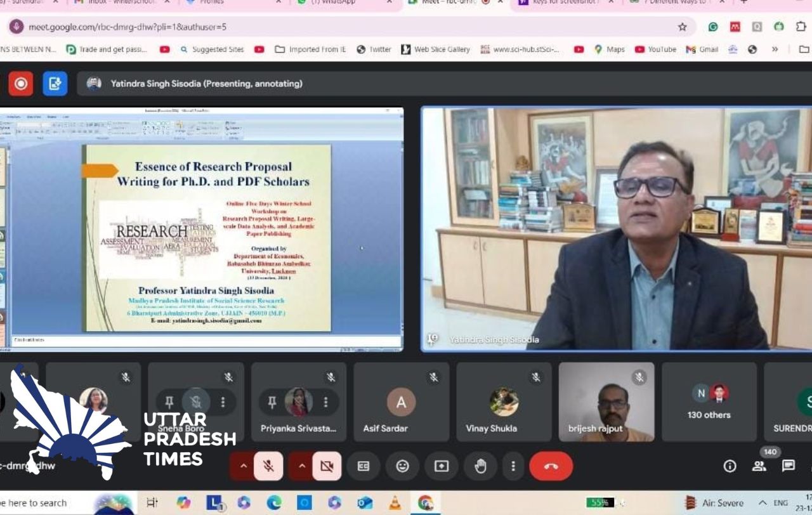Open the Web Slice Gallery bookmark
Viewport: 812px width, 515px height.
(436, 49)
